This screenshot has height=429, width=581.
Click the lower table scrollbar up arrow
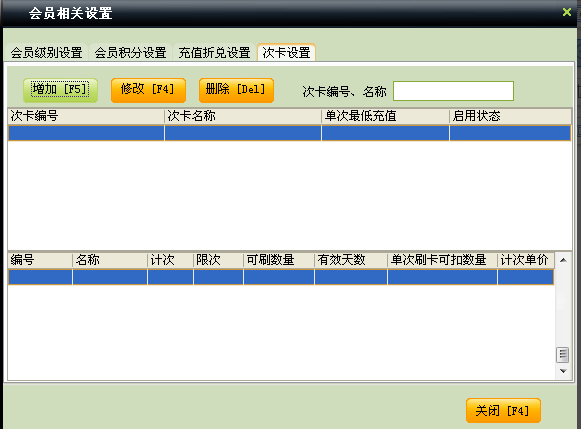[563, 260]
